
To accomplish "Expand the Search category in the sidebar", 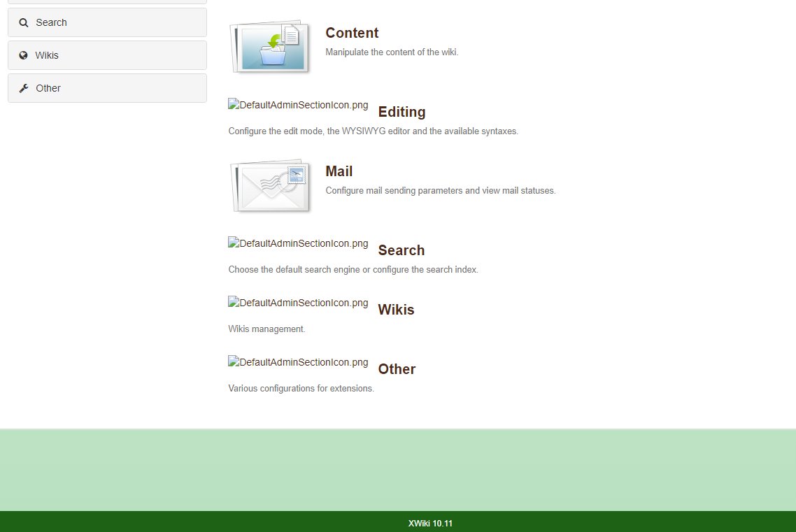I will (x=107, y=22).
